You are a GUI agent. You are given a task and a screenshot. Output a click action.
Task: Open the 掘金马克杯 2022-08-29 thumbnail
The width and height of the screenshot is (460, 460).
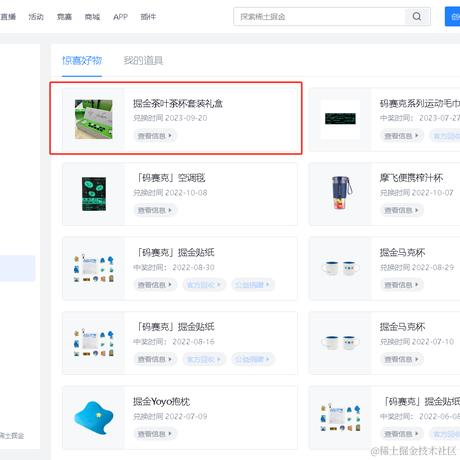point(340,268)
